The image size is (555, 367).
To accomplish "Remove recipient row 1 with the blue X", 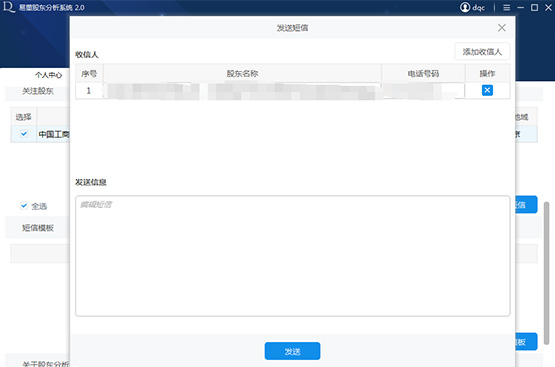I will (x=487, y=90).
